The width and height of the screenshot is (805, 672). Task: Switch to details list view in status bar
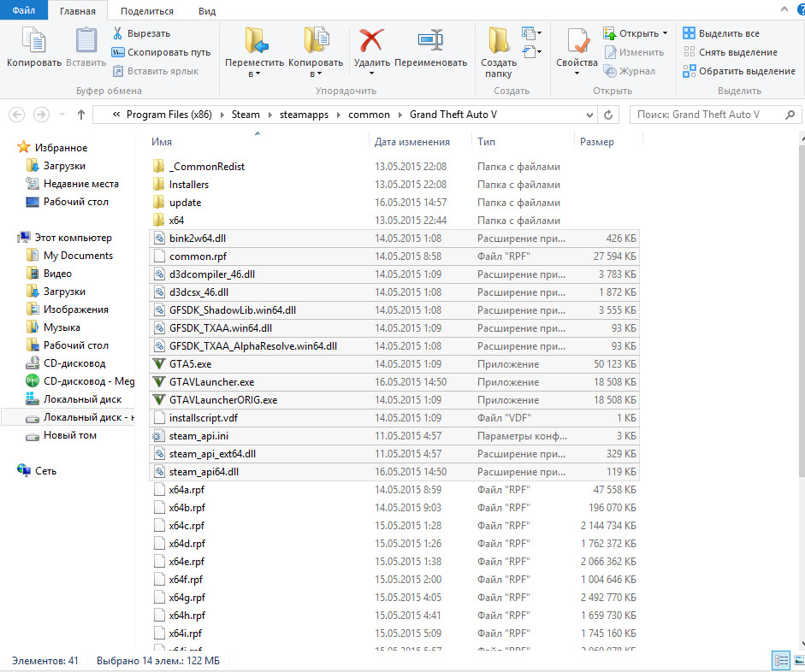tap(780, 660)
